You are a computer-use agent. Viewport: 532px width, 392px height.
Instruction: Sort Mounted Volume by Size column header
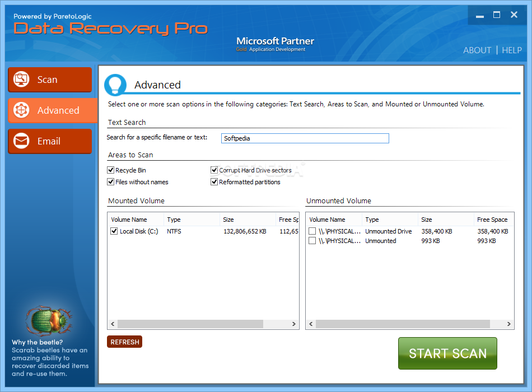248,220
